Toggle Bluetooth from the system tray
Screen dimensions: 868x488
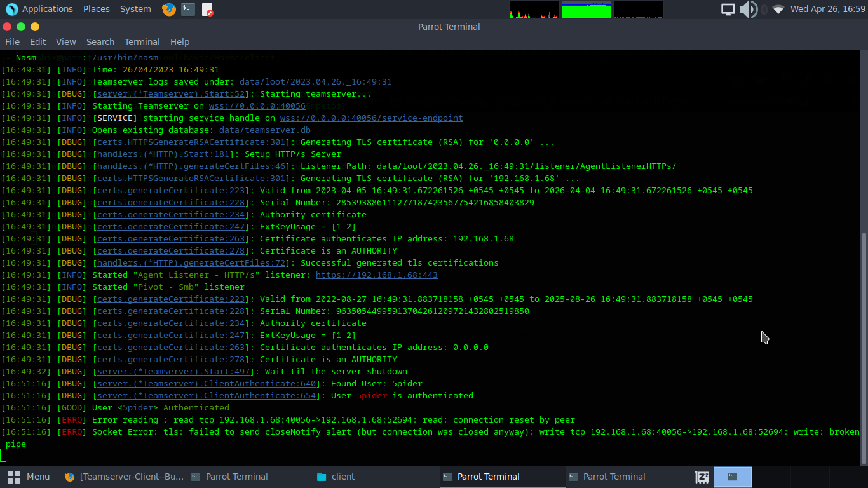[x=763, y=9]
